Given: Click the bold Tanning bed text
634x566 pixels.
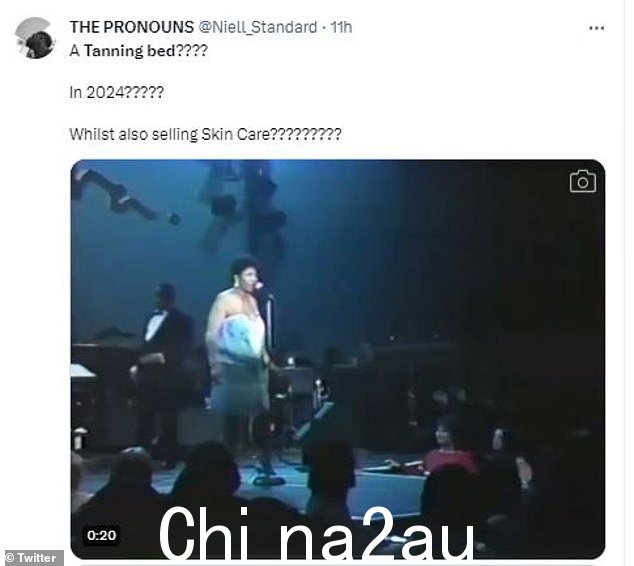Looking at the screenshot, I should click(x=130, y=51).
